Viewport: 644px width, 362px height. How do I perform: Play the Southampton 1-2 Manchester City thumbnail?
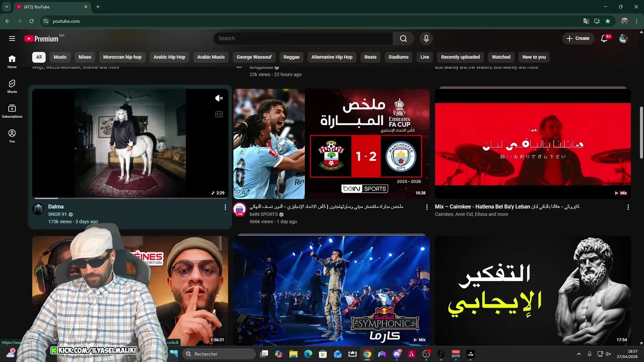pos(332,144)
